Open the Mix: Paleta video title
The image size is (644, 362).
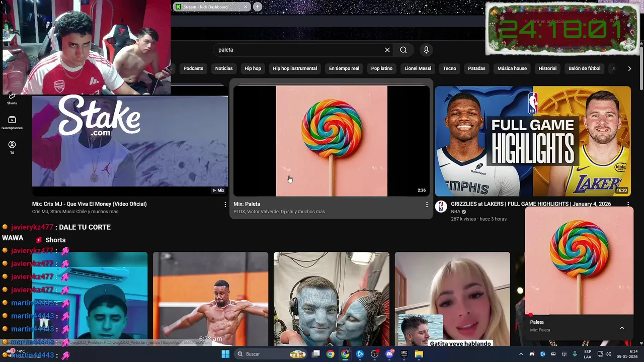tap(247, 204)
